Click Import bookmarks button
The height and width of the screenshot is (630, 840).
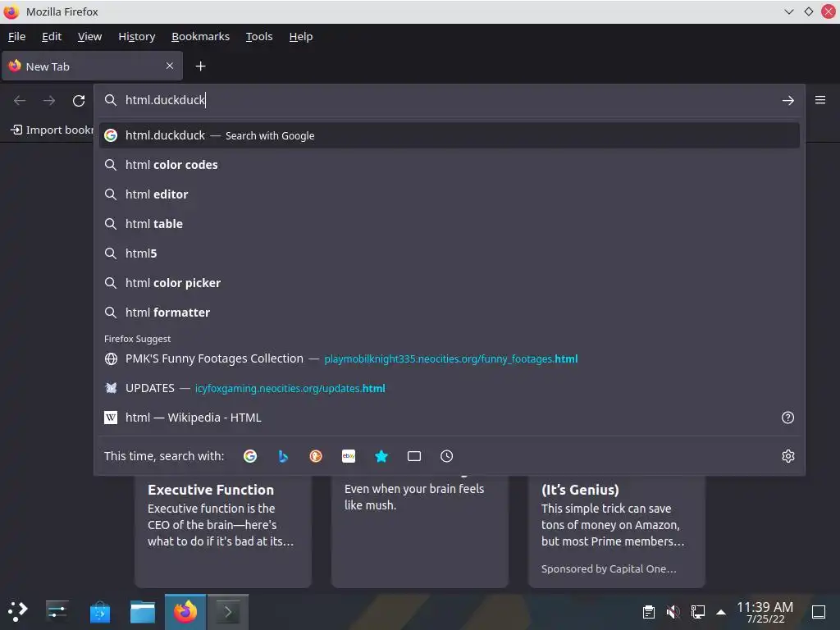pos(52,130)
